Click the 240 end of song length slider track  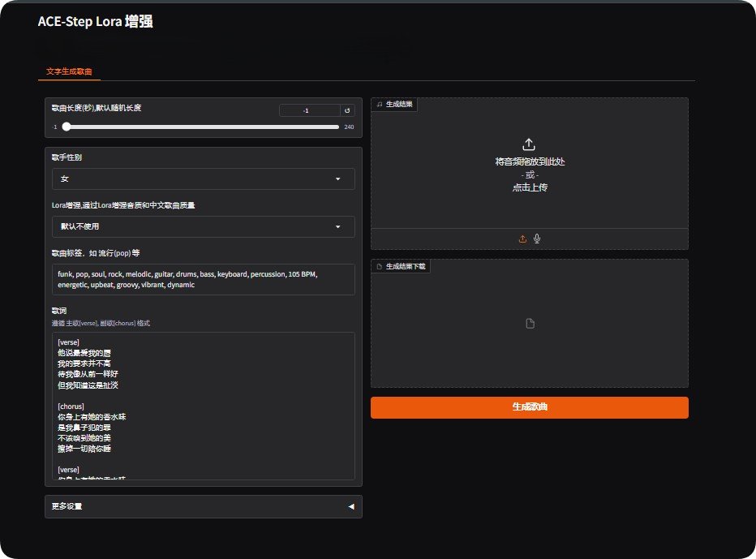(337, 127)
